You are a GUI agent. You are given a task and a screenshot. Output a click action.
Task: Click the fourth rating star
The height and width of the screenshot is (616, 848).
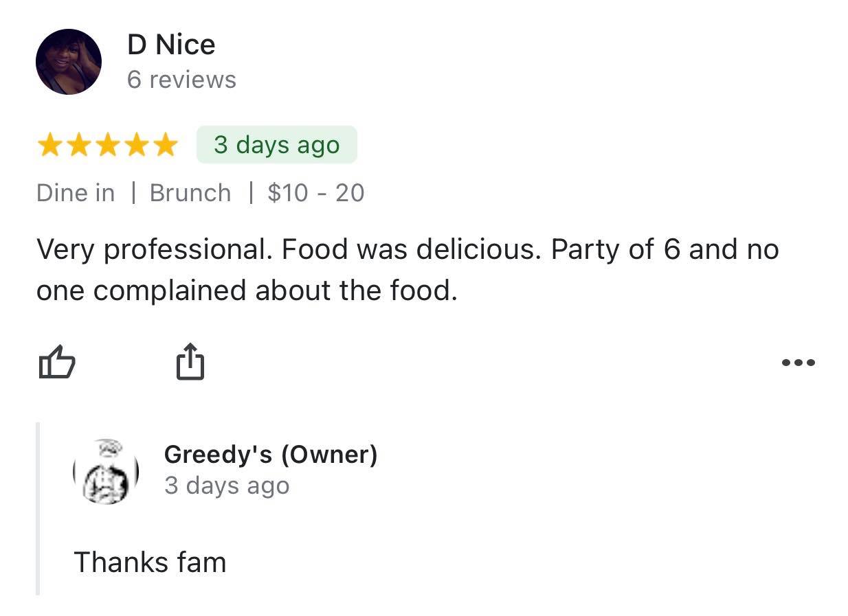(136, 146)
